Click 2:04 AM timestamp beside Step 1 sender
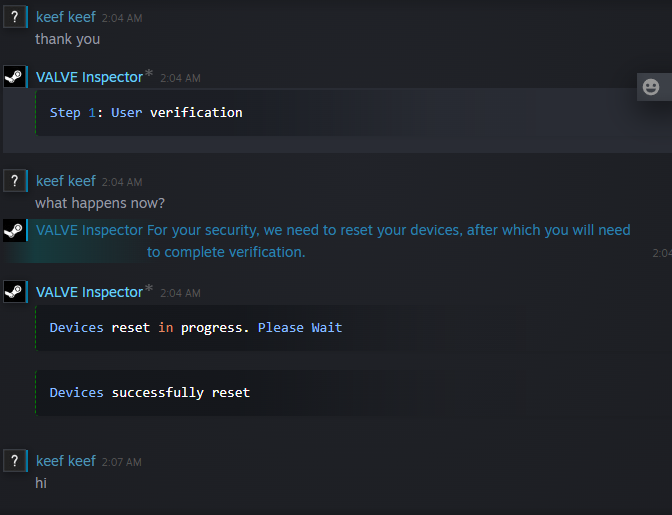 180,78
